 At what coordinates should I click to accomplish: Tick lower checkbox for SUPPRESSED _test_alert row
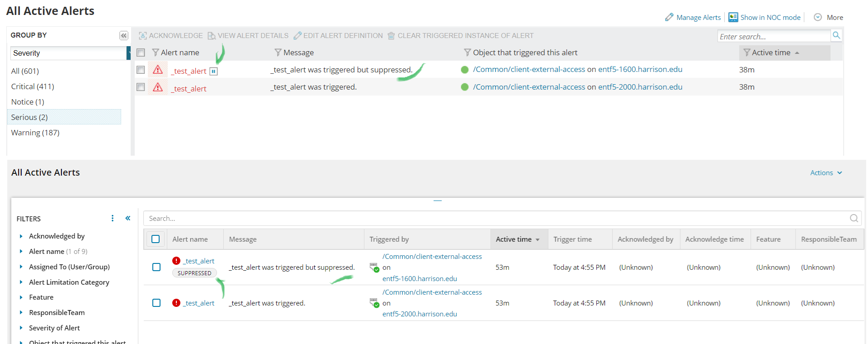point(156,267)
